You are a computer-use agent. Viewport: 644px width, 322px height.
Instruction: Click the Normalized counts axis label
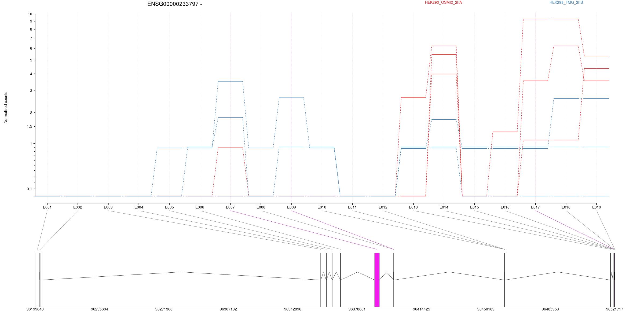click(x=6, y=108)
